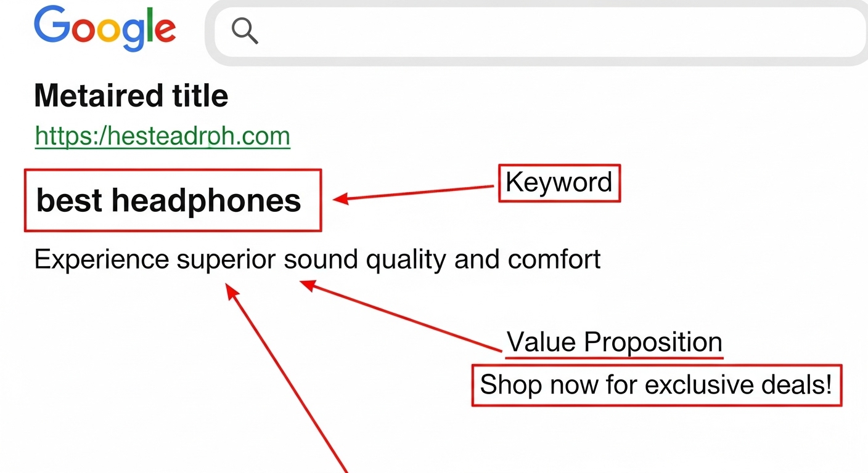Click the word 'comfort' in the description
The width and height of the screenshot is (868, 473).
[554, 259]
